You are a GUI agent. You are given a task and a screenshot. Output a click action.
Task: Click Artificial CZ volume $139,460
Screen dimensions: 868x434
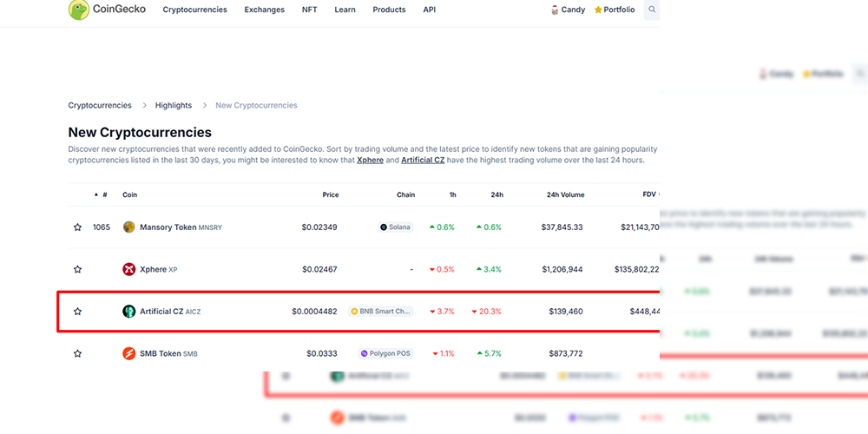[x=566, y=312]
